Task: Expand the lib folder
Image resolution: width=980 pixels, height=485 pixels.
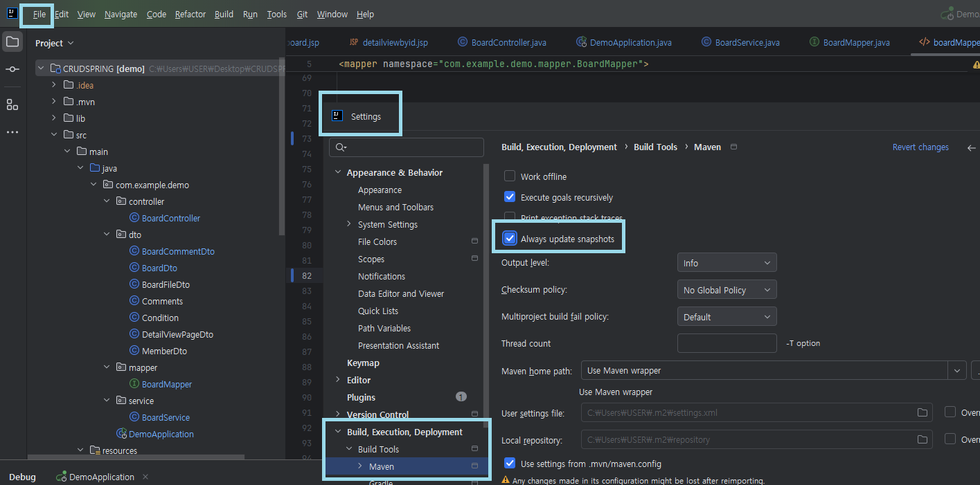Action: [54, 118]
